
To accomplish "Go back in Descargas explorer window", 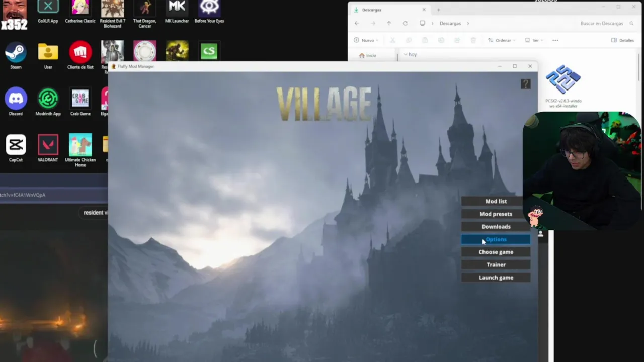I will (x=357, y=23).
